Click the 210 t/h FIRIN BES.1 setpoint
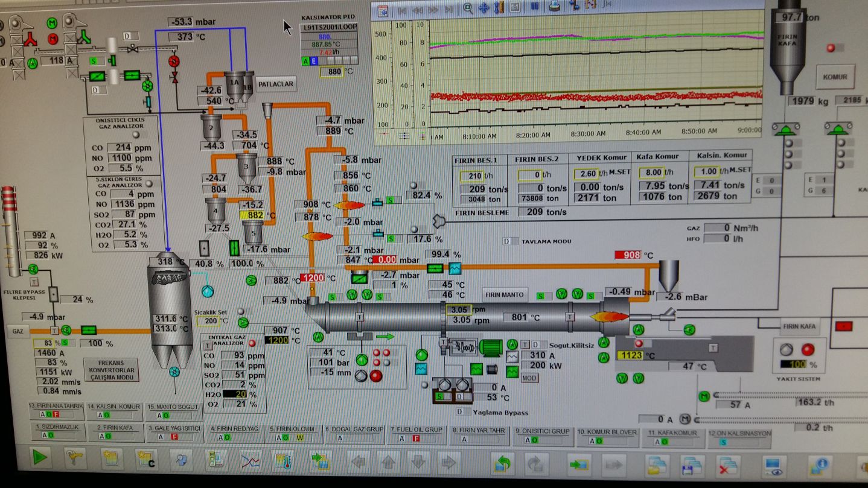 472,177
